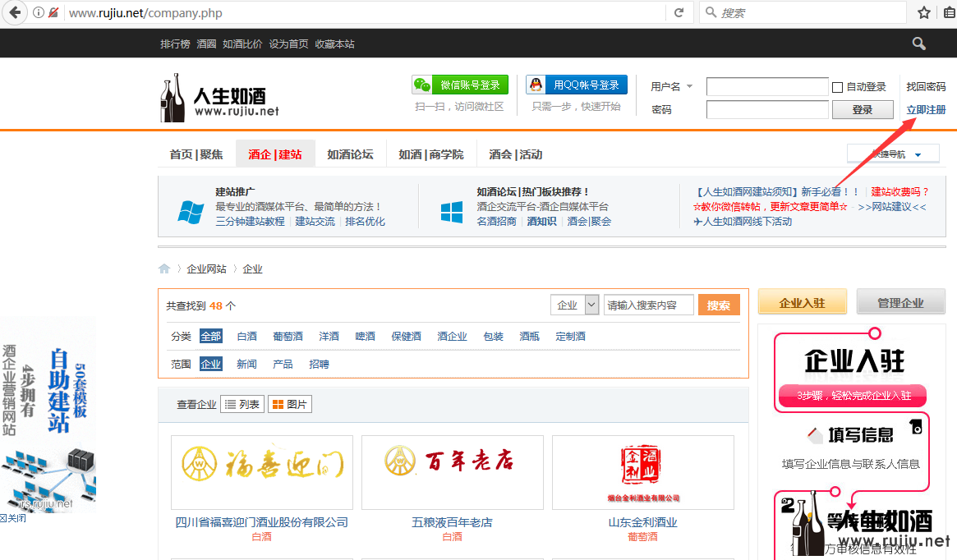
Task: Filter category by 酒瓶
Action: pos(529,336)
